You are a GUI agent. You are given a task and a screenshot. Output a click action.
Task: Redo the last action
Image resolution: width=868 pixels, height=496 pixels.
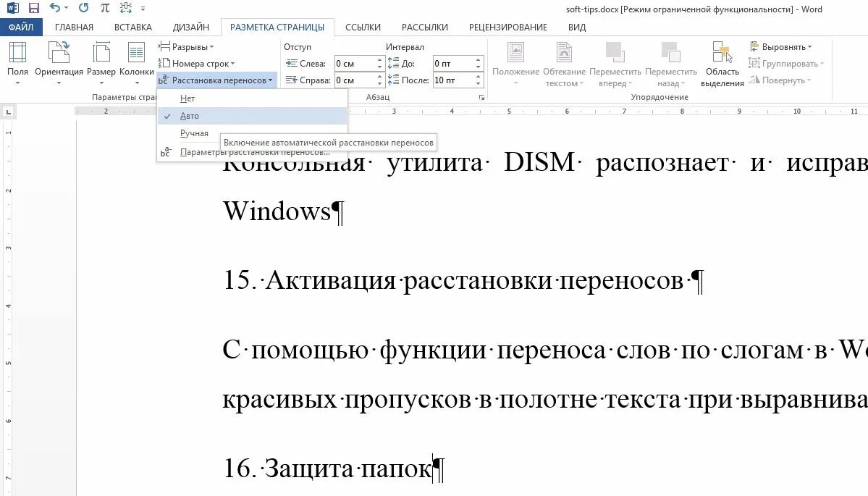(83, 8)
